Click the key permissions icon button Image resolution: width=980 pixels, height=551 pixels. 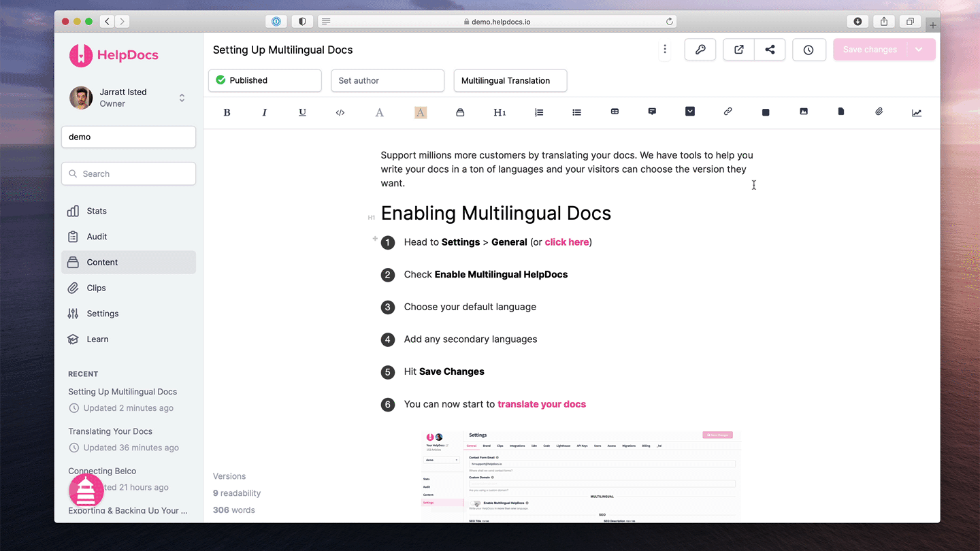(x=700, y=50)
